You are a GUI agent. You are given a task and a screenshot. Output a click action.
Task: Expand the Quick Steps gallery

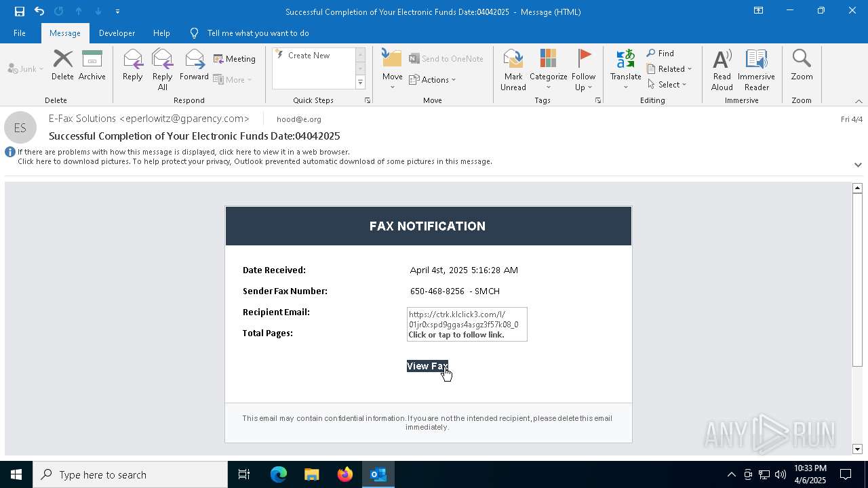point(360,83)
